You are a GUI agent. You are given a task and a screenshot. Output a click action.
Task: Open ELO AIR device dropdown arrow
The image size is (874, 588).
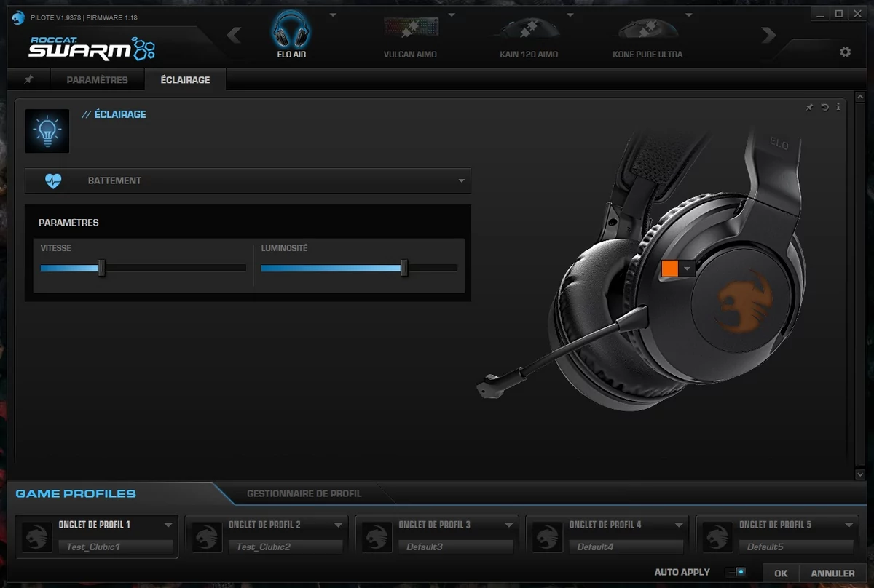click(333, 14)
